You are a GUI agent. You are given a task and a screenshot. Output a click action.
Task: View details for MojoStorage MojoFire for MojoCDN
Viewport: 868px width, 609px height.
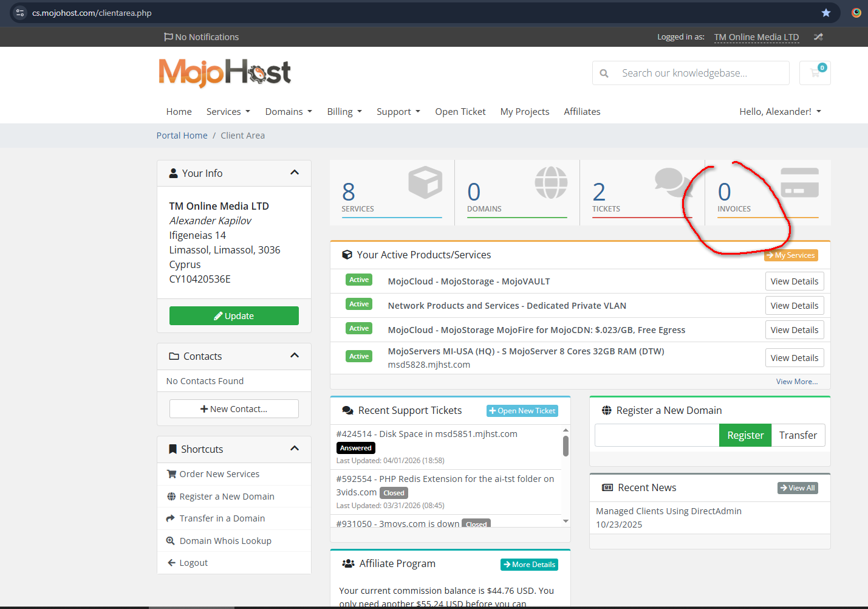coord(795,330)
